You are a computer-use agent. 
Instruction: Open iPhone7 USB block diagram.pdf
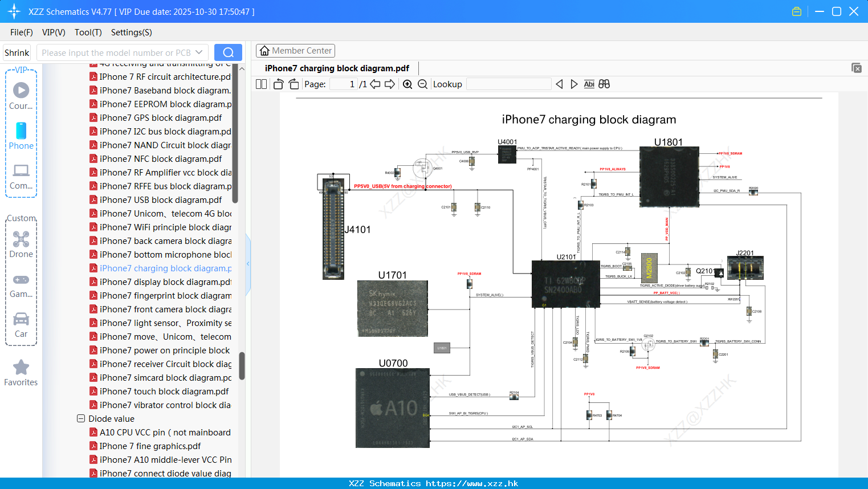click(161, 200)
